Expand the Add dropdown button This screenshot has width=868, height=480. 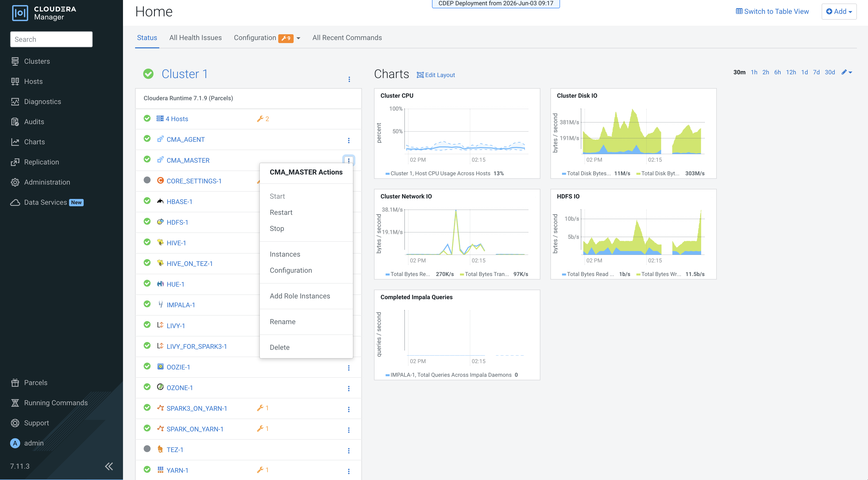point(839,11)
